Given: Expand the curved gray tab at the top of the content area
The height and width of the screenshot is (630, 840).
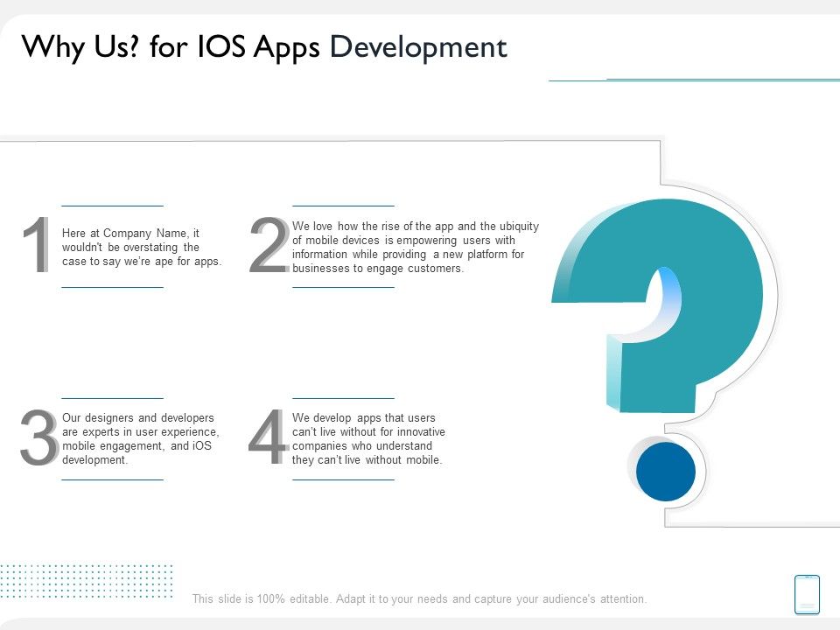Looking at the screenshot, I should pyautogui.click(x=350, y=137).
